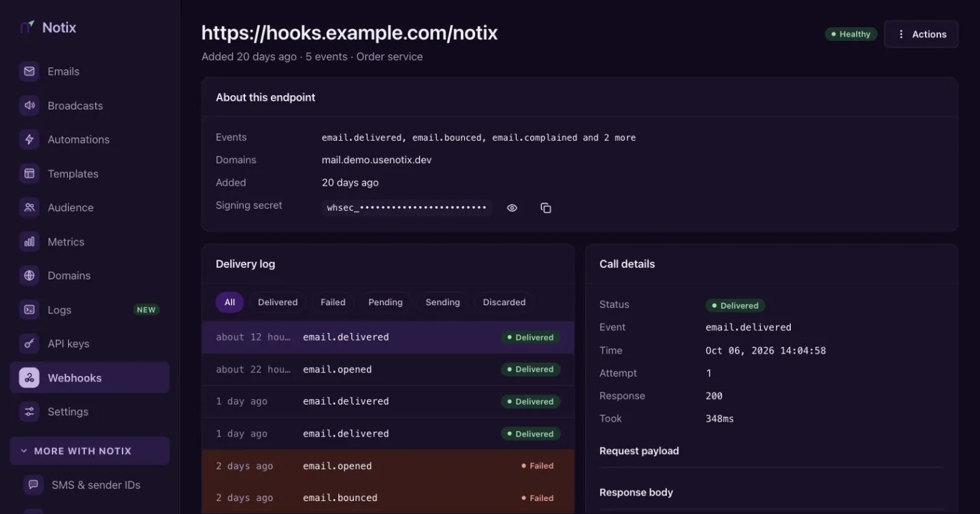Click the Templates layout icon
The width and height of the screenshot is (980, 514).
pos(29,173)
